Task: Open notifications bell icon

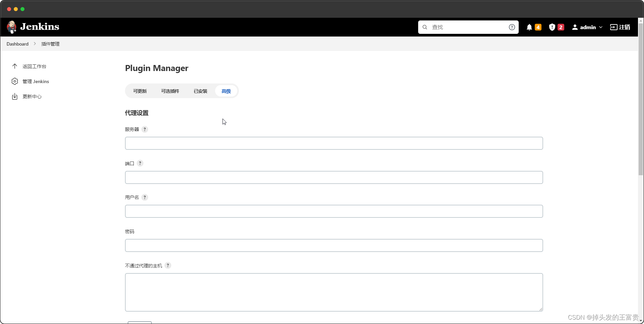Action: [529, 27]
